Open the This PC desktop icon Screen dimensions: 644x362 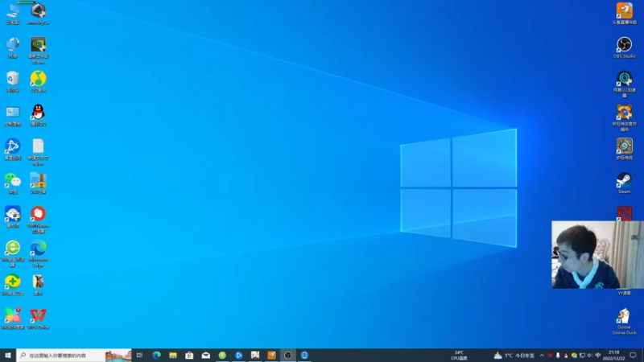tap(13, 14)
